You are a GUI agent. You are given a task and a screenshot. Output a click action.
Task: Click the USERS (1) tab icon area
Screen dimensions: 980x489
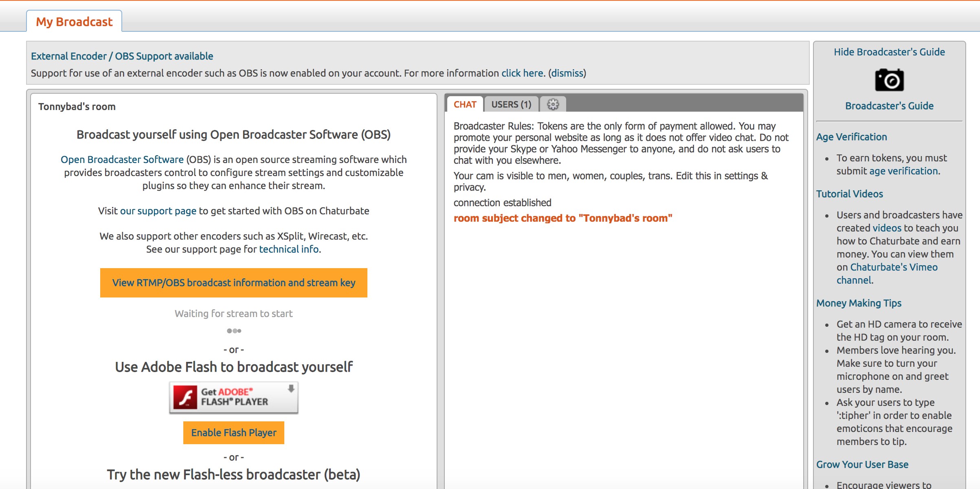point(512,104)
